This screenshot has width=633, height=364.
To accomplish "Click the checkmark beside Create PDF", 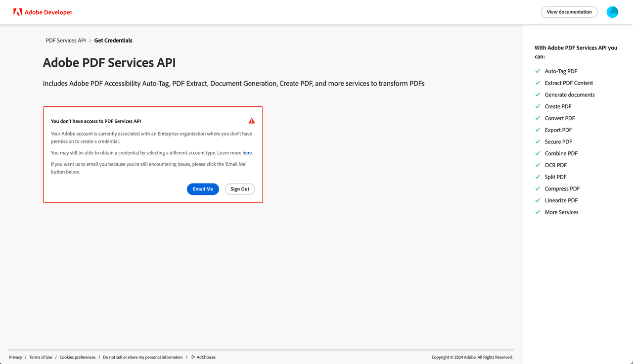I will click(x=538, y=106).
